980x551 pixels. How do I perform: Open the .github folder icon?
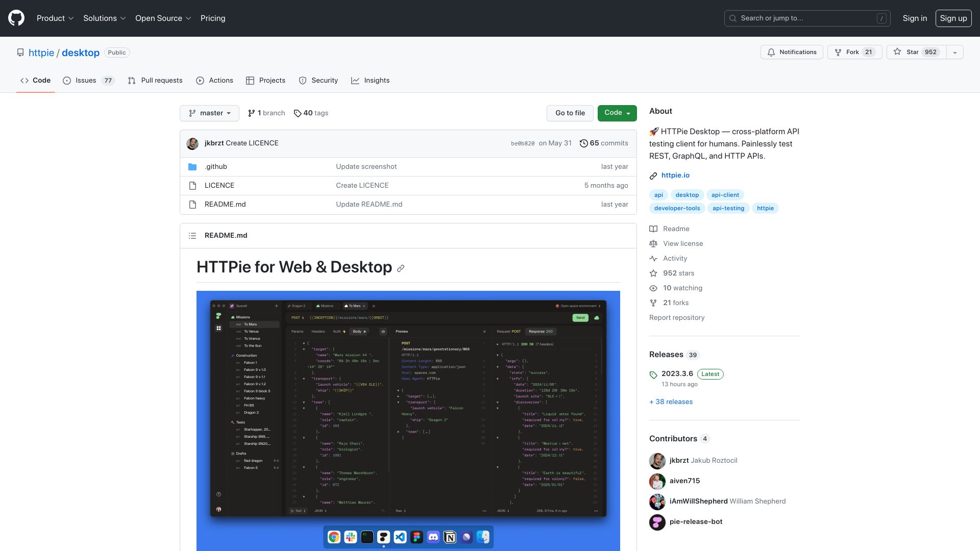192,167
